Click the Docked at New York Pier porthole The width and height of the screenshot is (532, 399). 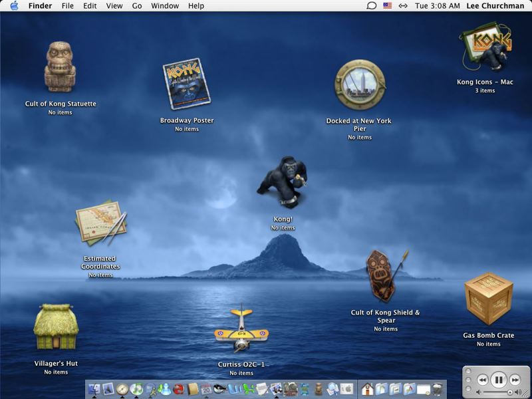point(359,85)
